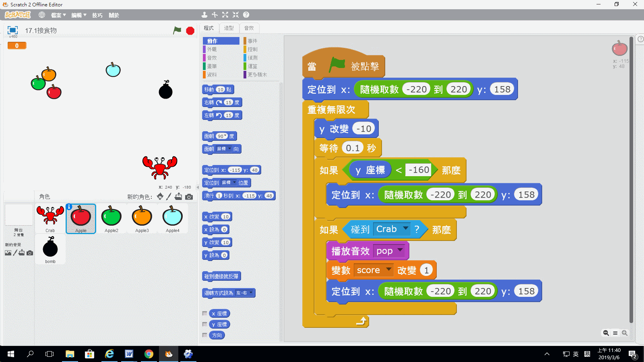Open the 技巧 Tips menu

click(x=97, y=15)
